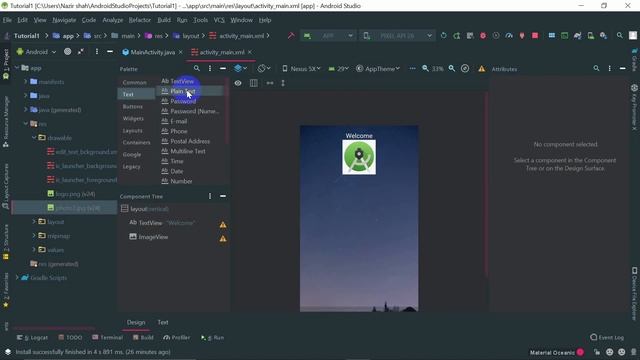
Task: Open the target device dropdown
Action: [397, 36]
